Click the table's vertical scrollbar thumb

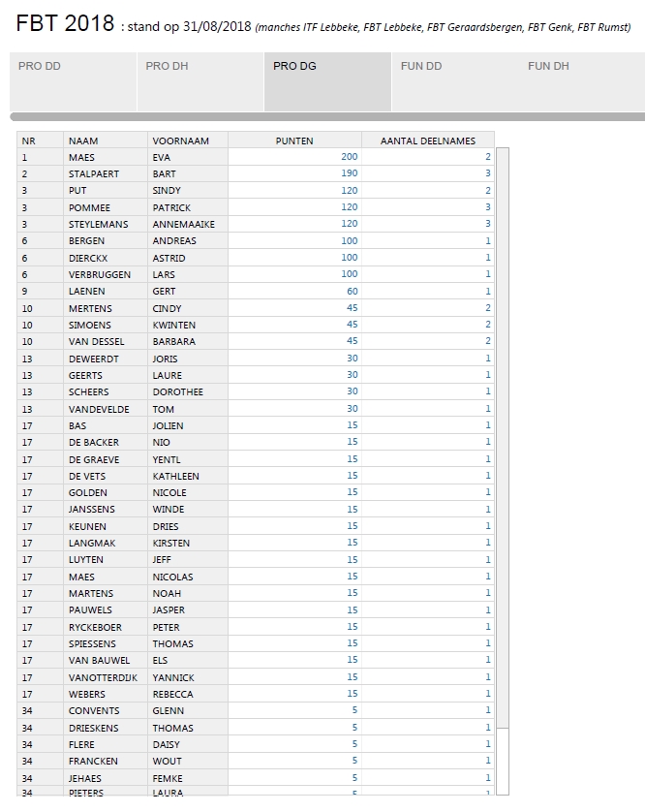503,438
